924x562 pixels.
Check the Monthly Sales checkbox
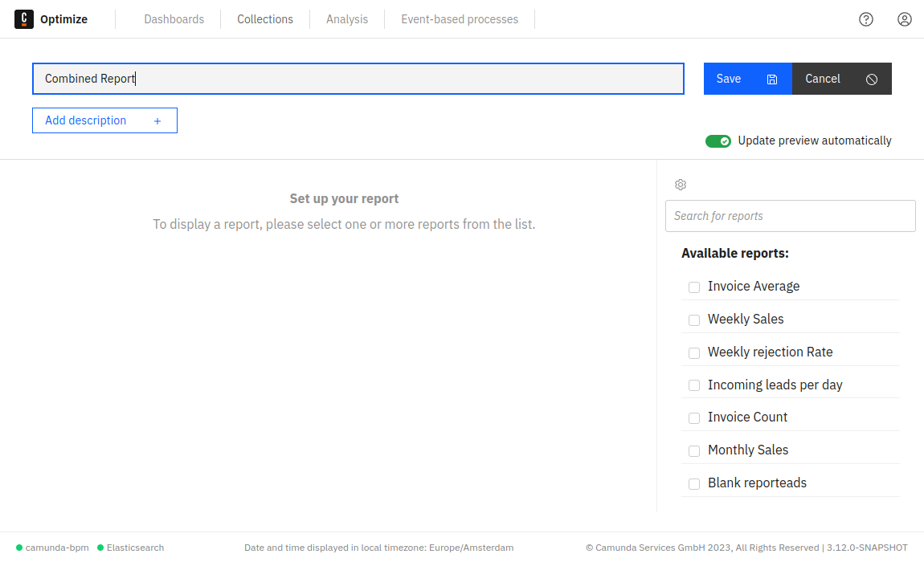[x=693, y=450]
